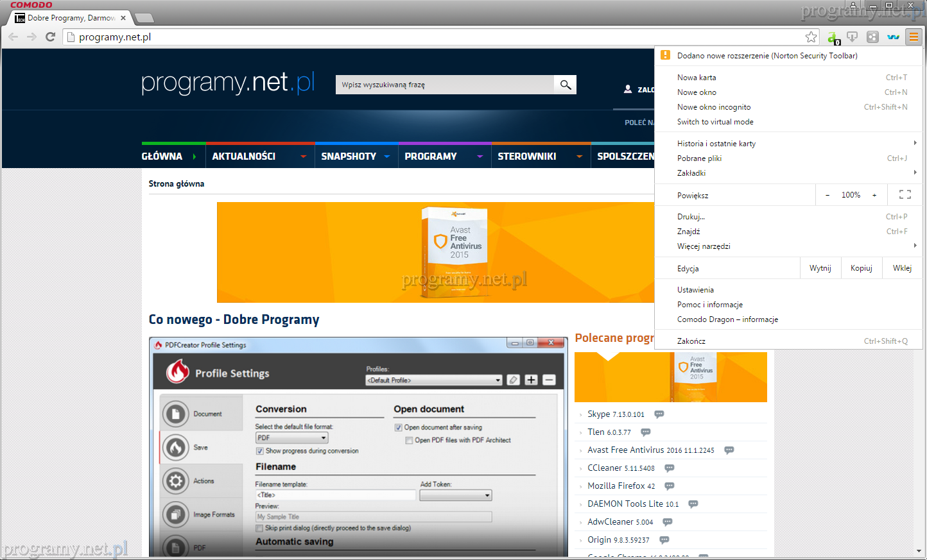Image resolution: width=927 pixels, height=560 pixels.
Task: Open the 'Dobre Programy' browser tab
Action: 71,18
